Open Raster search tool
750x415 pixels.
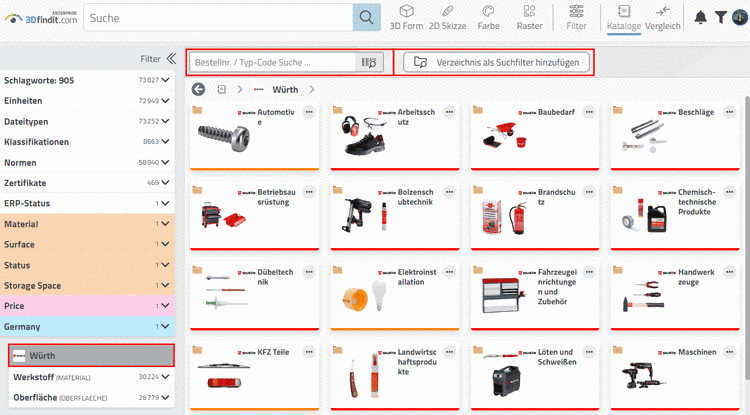(529, 18)
